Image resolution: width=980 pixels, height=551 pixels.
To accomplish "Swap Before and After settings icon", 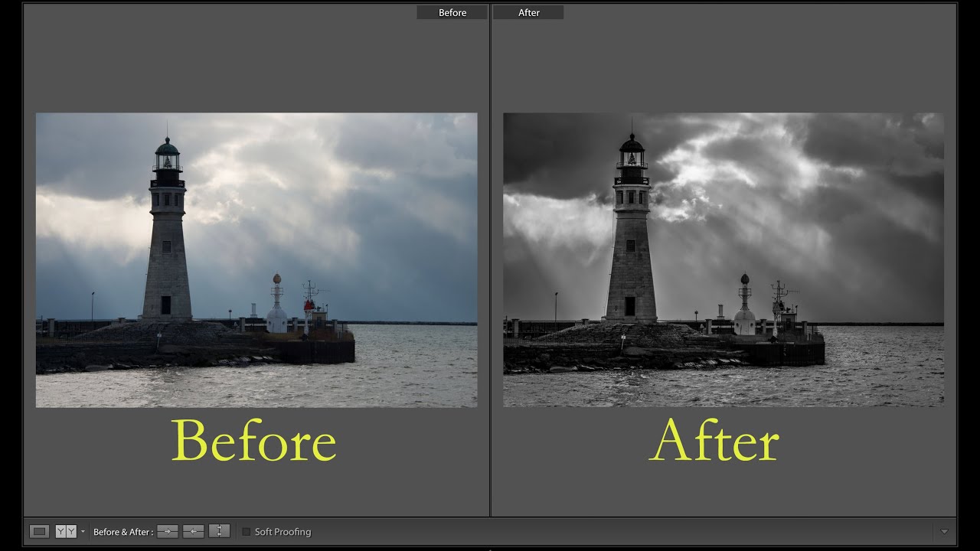I will 220,531.
